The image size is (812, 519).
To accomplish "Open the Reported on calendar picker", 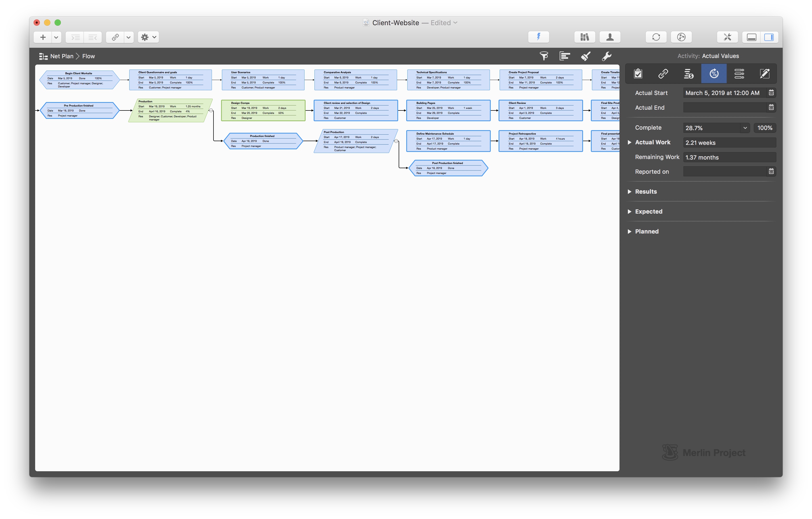I will coord(771,171).
